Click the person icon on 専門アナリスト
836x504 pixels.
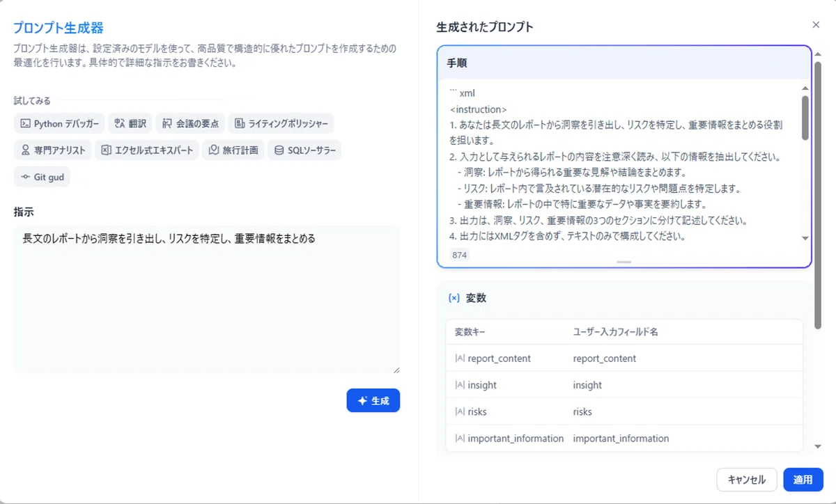25,150
